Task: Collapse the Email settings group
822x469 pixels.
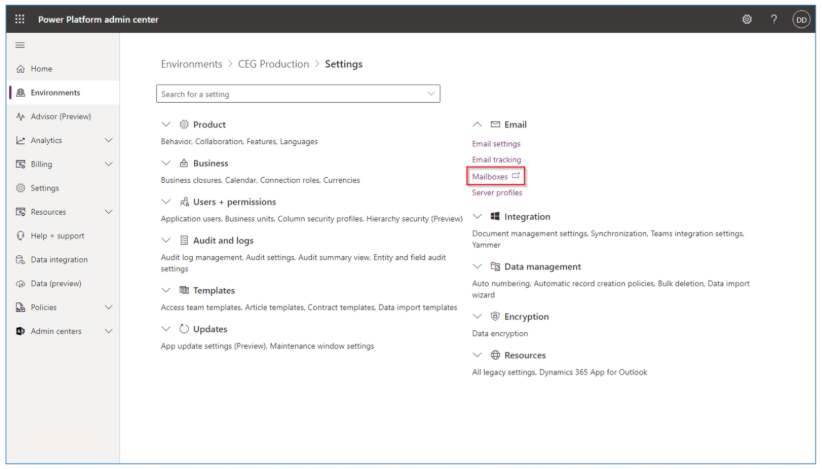Action: tap(478, 125)
